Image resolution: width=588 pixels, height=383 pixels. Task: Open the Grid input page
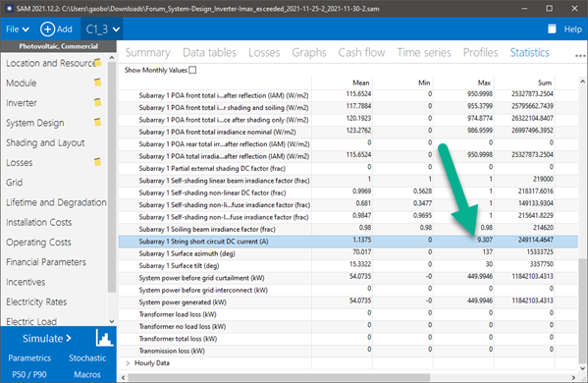(15, 183)
